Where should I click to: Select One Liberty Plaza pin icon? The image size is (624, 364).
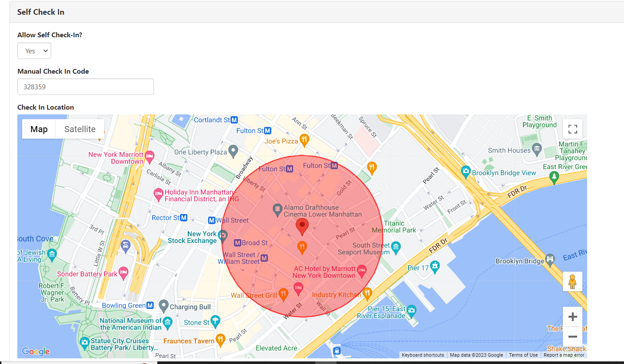(234, 152)
